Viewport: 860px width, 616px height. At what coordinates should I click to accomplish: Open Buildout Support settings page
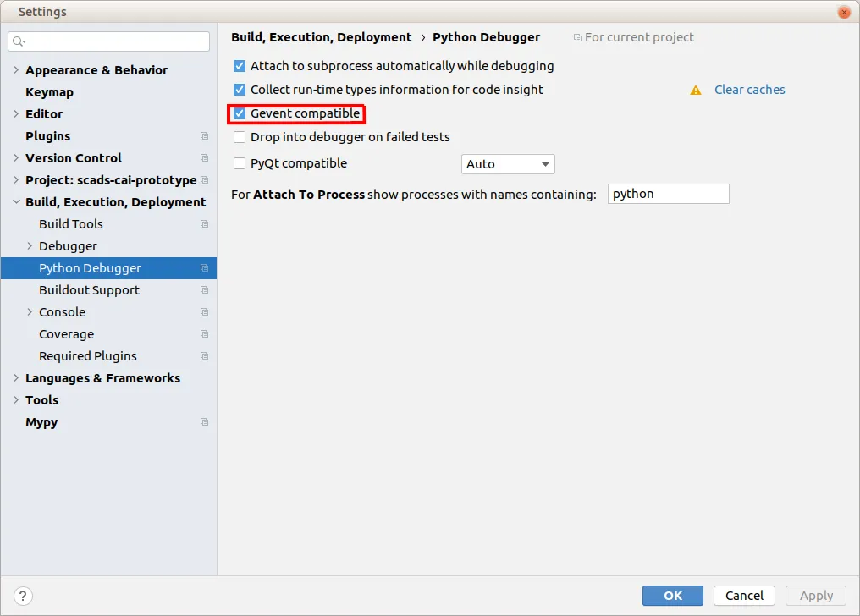(89, 290)
